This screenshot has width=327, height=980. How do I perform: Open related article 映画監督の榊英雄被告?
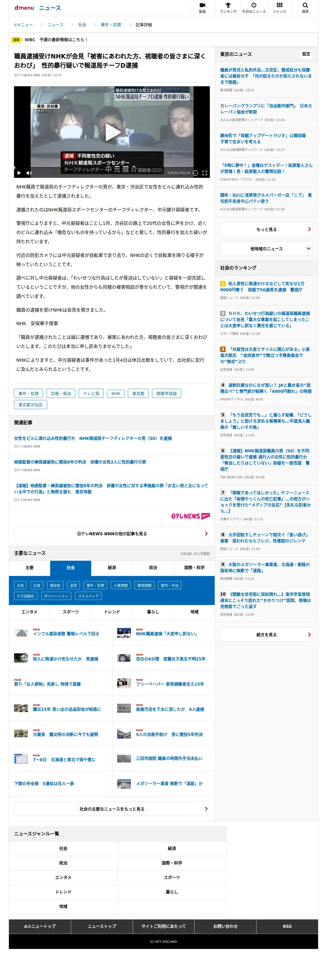coord(80,462)
